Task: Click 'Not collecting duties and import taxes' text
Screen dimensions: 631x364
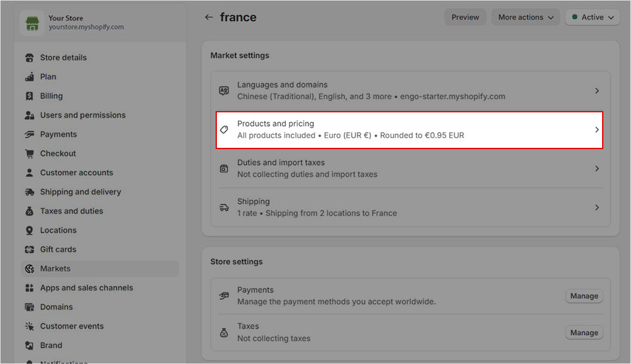Action: pyautogui.click(x=307, y=175)
